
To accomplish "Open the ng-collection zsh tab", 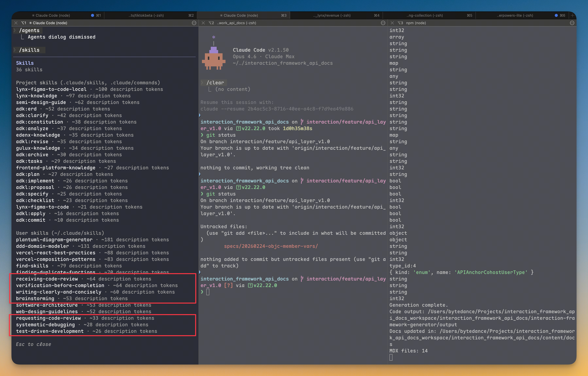I will (424, 15).
